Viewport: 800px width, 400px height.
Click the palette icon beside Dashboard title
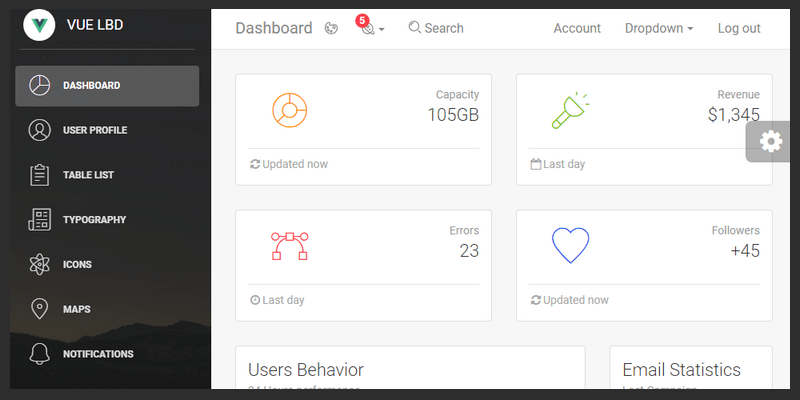(x=332, y=28)
